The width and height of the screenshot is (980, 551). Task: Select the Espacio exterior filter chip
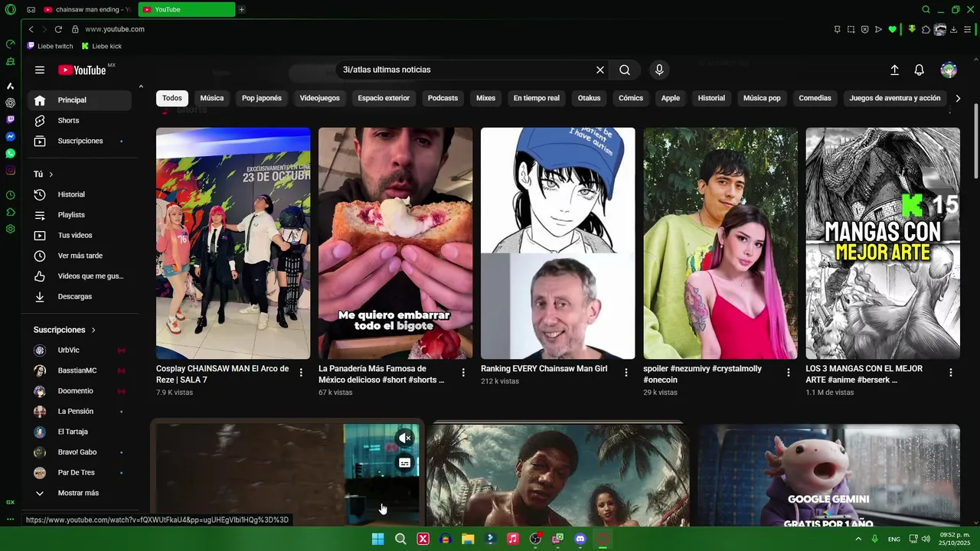(x=384, y=98)
